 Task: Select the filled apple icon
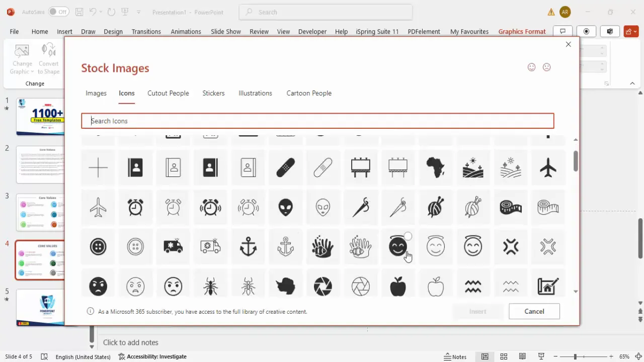[x=398, y=287]
